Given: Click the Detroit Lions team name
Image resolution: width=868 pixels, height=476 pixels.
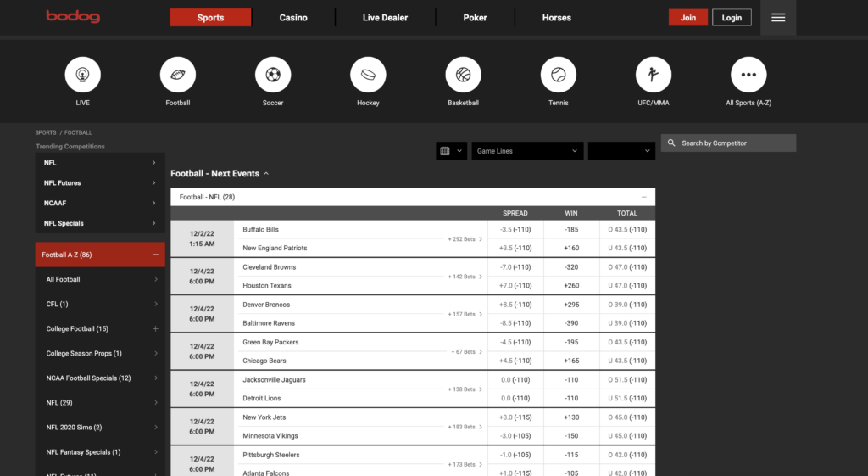Looking at the screenshot, I should pyautogui.click(x=262, y=399).
